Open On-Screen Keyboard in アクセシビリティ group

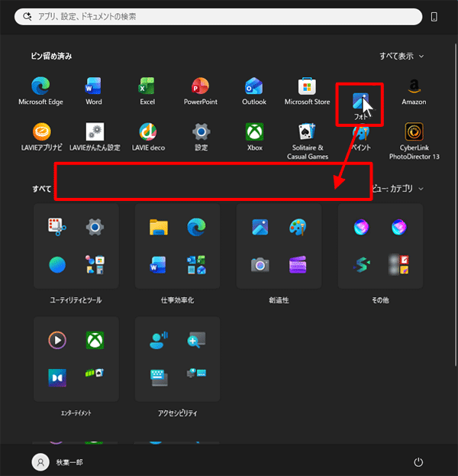coord(159,377)
